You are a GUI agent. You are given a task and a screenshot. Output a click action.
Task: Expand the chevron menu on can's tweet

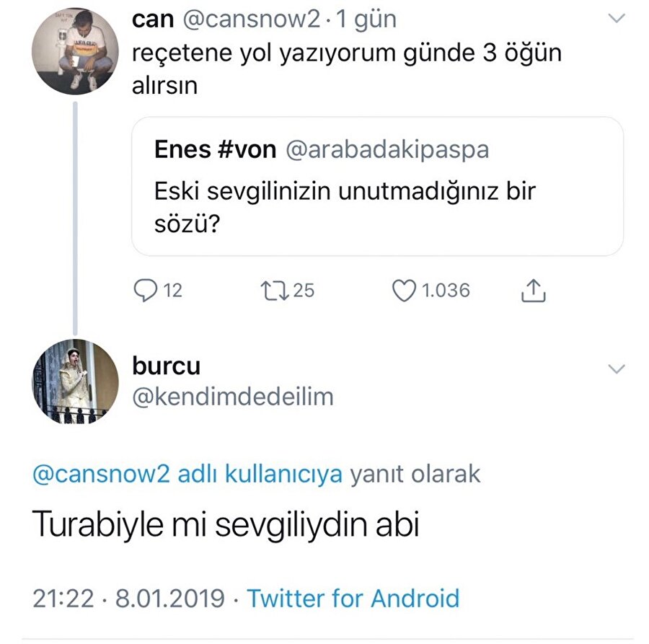[617, 19]
